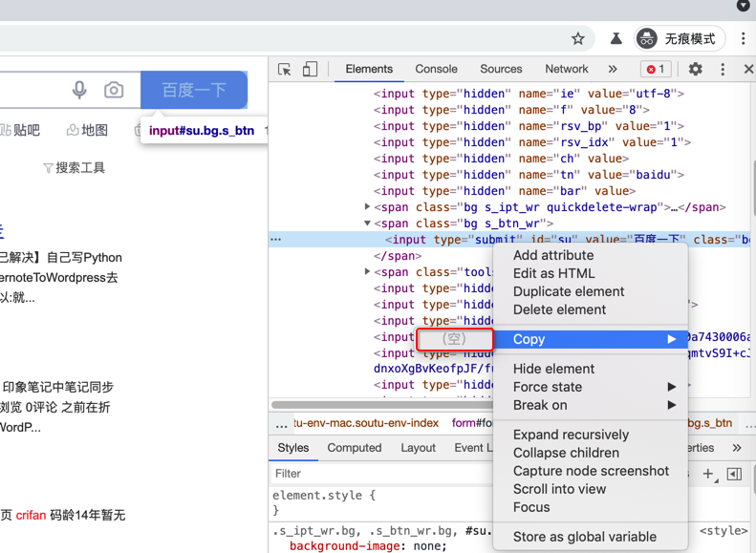Click the camera image search icon
Image resolution: width=756 pixels, height=553 pixels.
point(114,90)
